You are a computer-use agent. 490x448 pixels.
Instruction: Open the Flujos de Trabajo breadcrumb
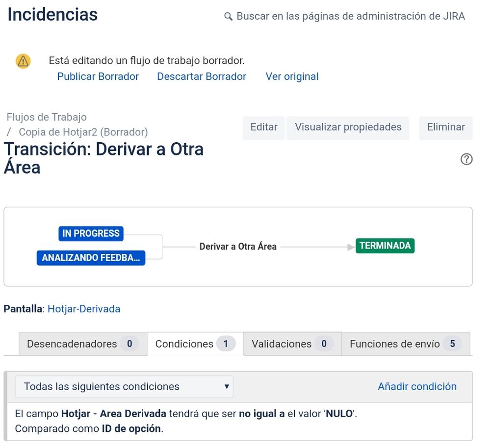click(46, 117)
